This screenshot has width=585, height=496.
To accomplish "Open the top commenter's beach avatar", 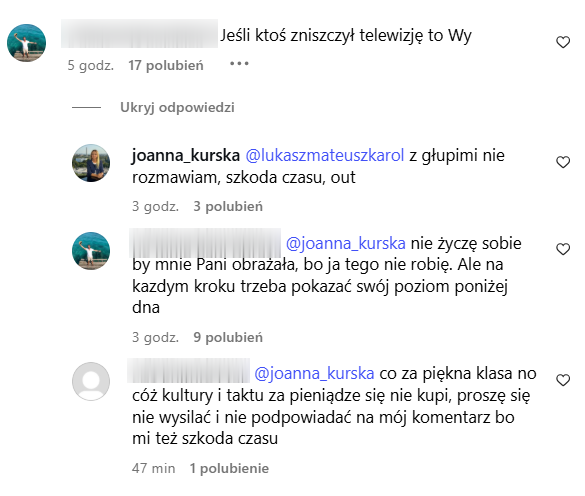I will point(26,43).
